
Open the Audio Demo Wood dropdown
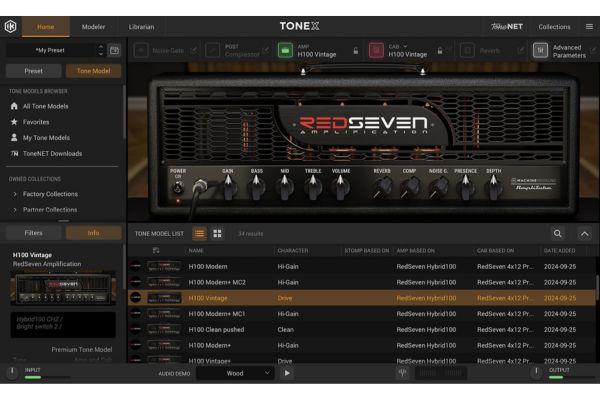[x=235, y=373]
